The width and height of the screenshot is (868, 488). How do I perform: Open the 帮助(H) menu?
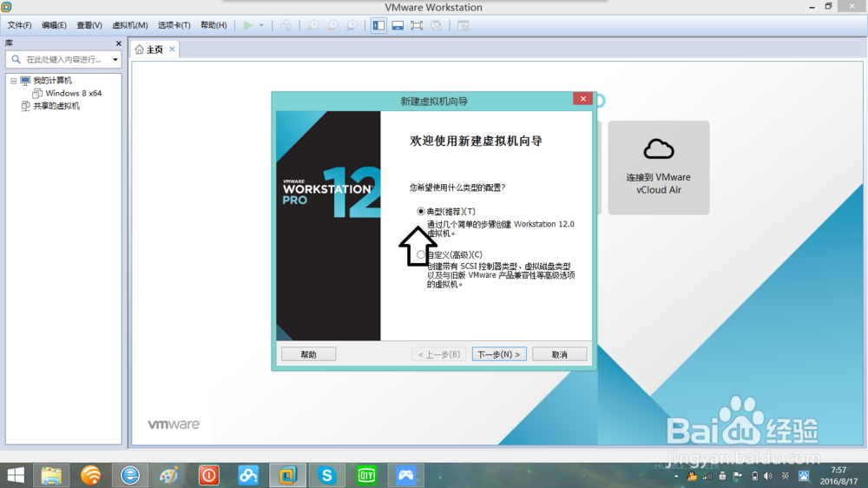tap(214, 25)
